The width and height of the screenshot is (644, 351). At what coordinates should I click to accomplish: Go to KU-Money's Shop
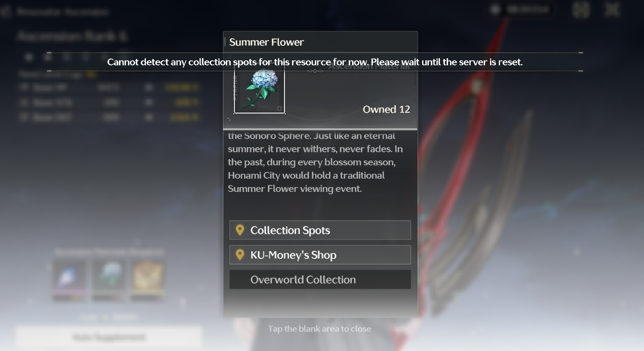coord(320,255)
